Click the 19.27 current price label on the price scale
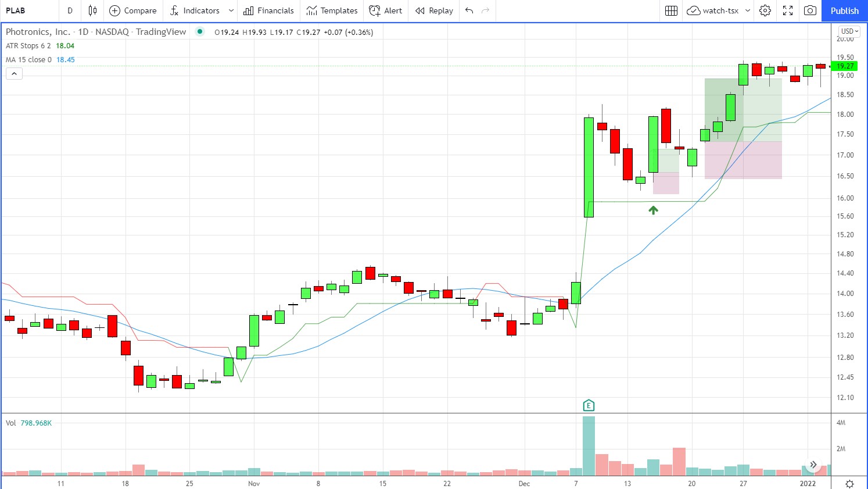The width and height of the screenshot is (868, 489). 845,66
